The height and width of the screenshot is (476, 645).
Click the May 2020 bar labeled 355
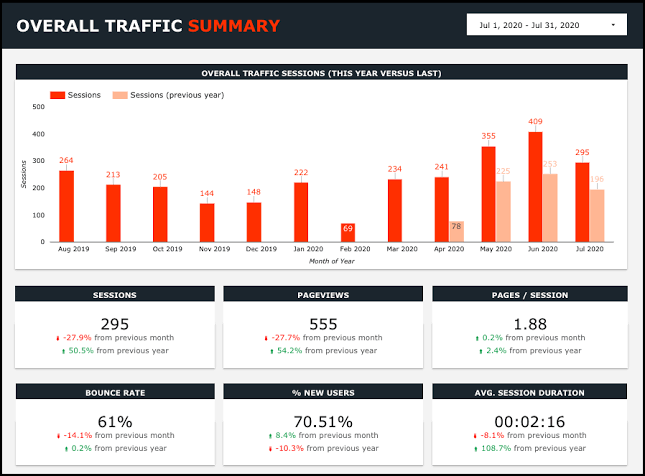click(488, 194)
